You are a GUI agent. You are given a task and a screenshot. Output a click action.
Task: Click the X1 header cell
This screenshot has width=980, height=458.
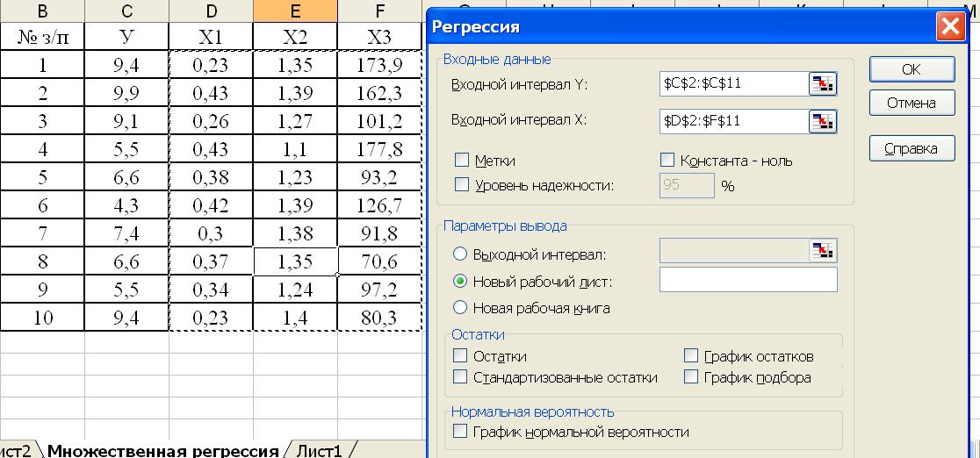click(211, 37)
